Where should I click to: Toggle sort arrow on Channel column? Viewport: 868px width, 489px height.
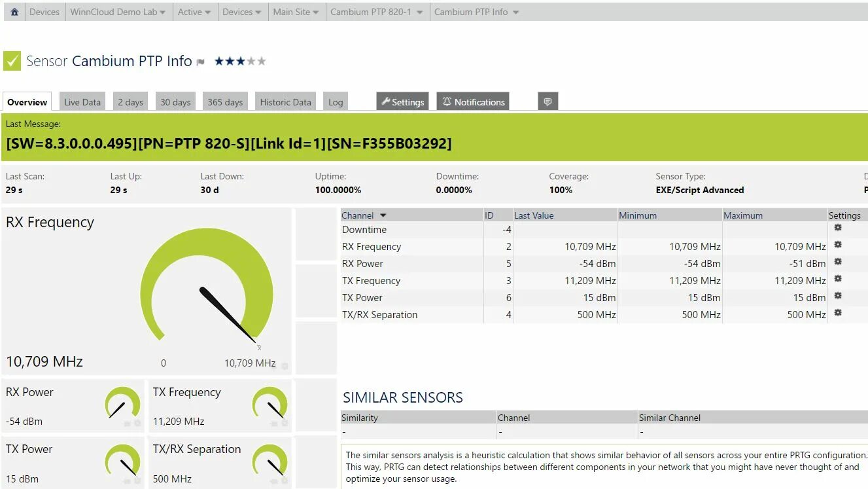pos(383,215)
